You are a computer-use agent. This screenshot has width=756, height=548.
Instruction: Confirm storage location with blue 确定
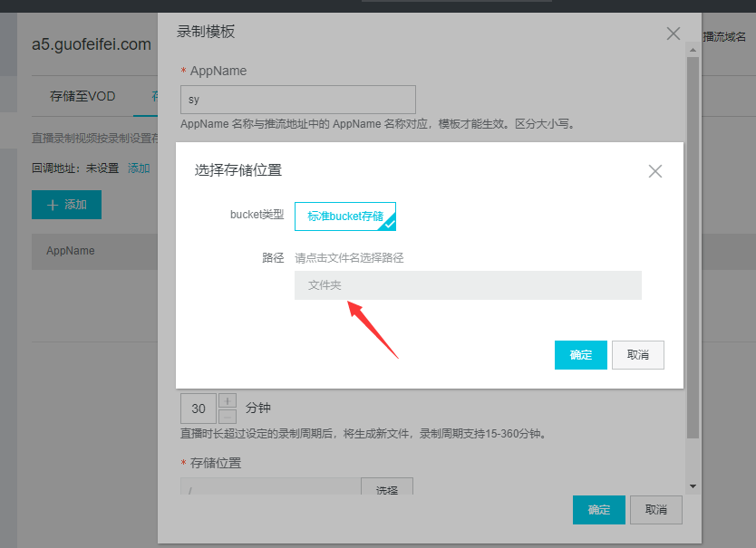[580, 355]
